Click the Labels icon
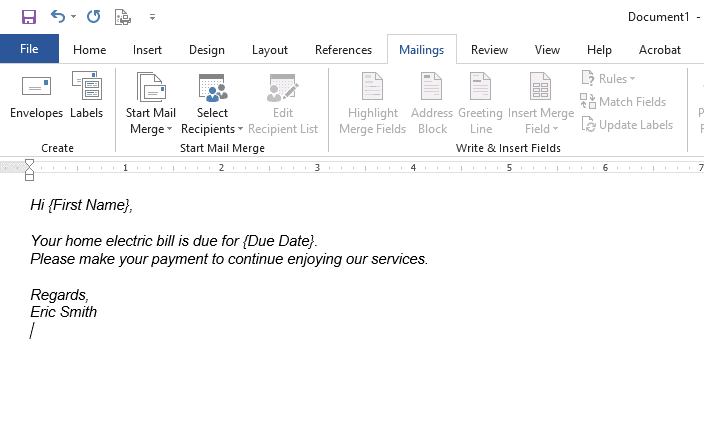This screenshot has width=704, height=432. [x=87, y=85]
